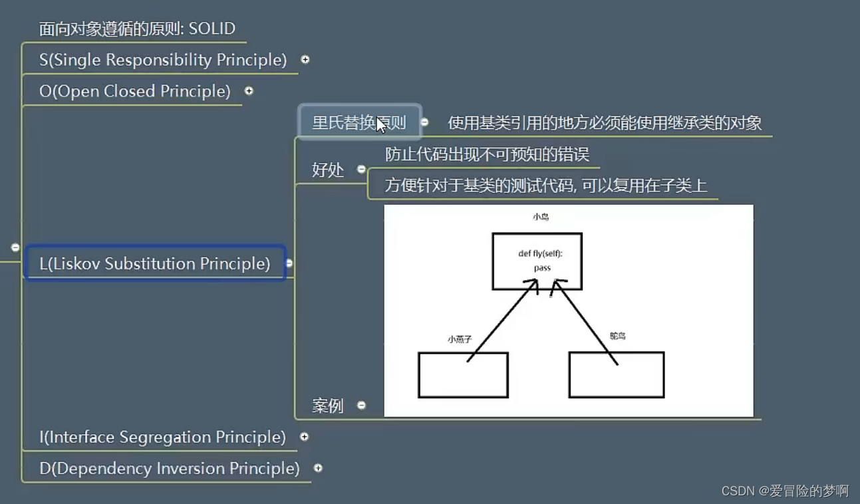Collapse the 好处 branch
Viewport: 860px width, 504px height.
coord(361,169)
